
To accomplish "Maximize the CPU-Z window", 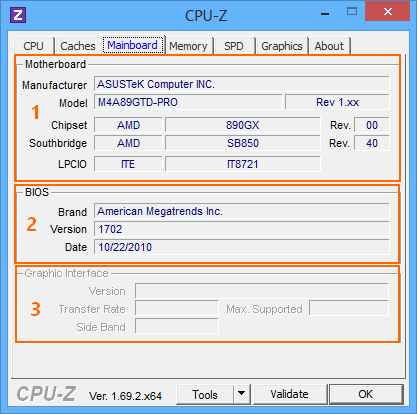I will (352, 12).
